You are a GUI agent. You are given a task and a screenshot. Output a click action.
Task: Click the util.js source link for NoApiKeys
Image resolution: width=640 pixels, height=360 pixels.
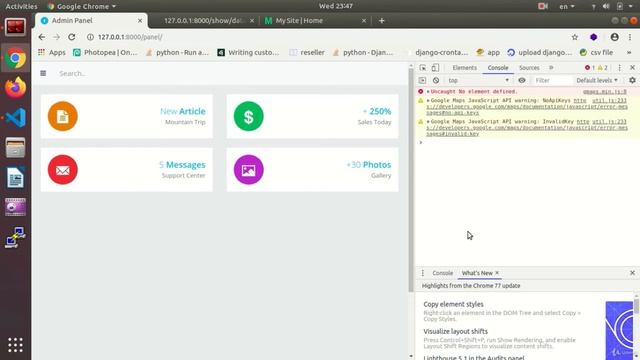[609, 100]
